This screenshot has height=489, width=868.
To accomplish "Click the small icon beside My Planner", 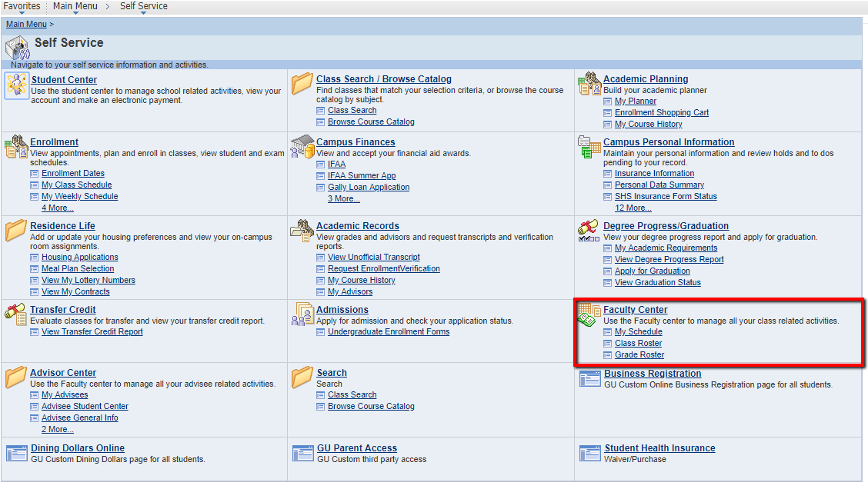I will [607, 101].
